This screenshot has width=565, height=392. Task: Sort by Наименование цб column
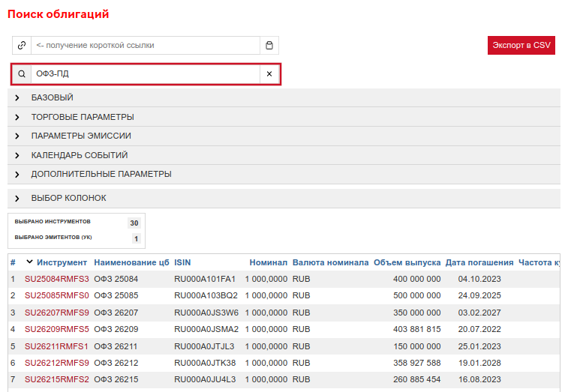point(131,263)
